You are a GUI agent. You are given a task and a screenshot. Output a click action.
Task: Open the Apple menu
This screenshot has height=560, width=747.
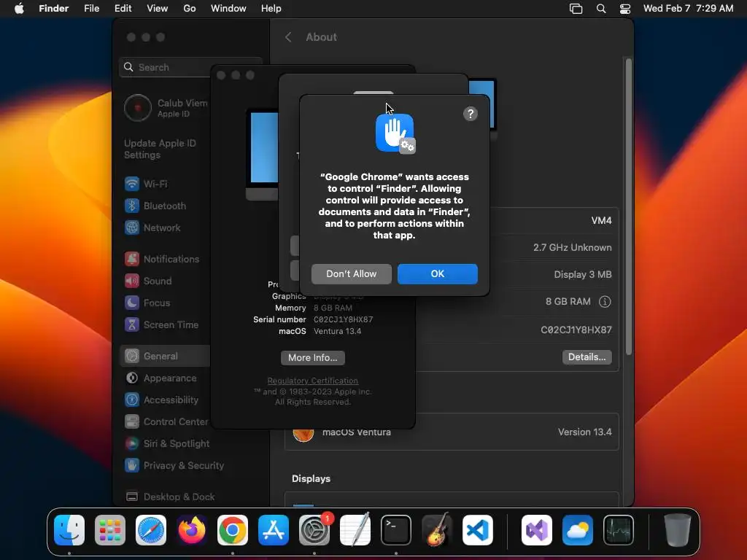coord(19,8)
